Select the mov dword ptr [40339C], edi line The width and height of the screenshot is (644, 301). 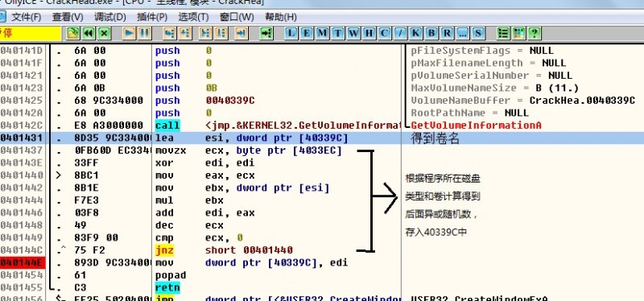[x=251, y=263]
